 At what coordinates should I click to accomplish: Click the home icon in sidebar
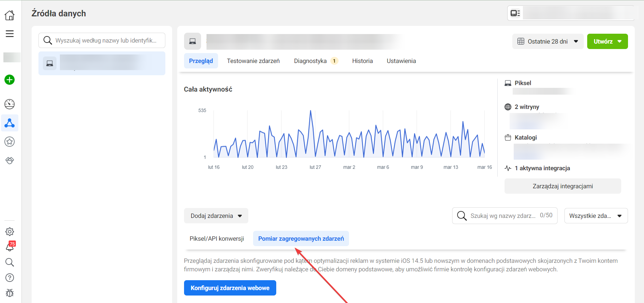point(10,15)
